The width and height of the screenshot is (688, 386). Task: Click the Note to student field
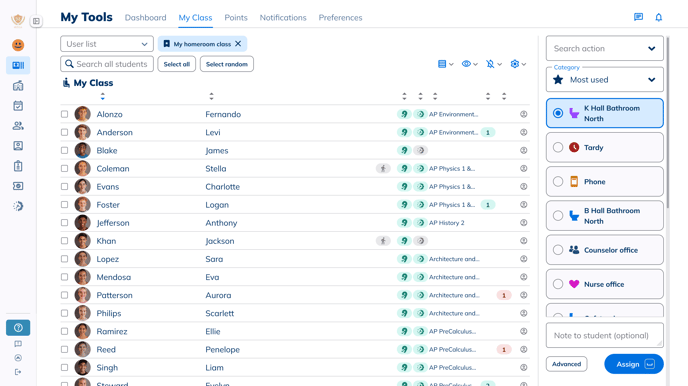point(605,336)
